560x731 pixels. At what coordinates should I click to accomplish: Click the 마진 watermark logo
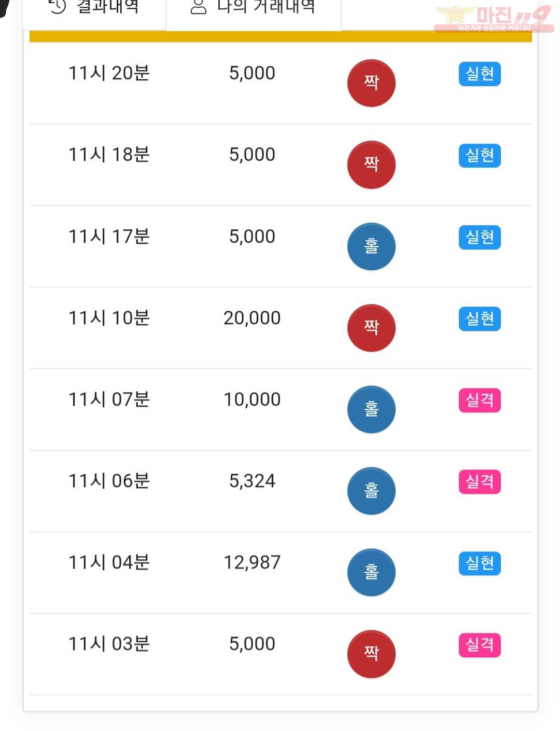[494, 19]
